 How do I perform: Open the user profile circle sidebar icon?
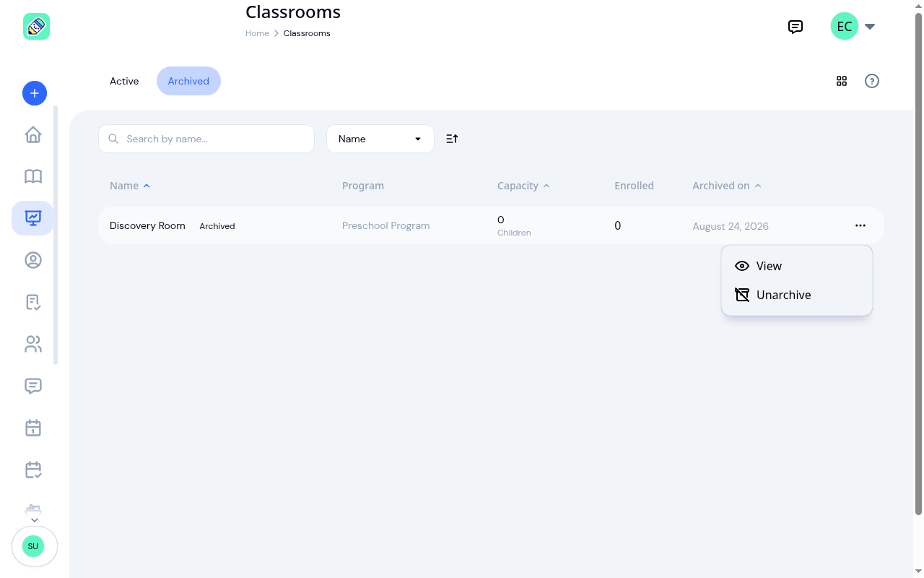[x=33, y=260]
